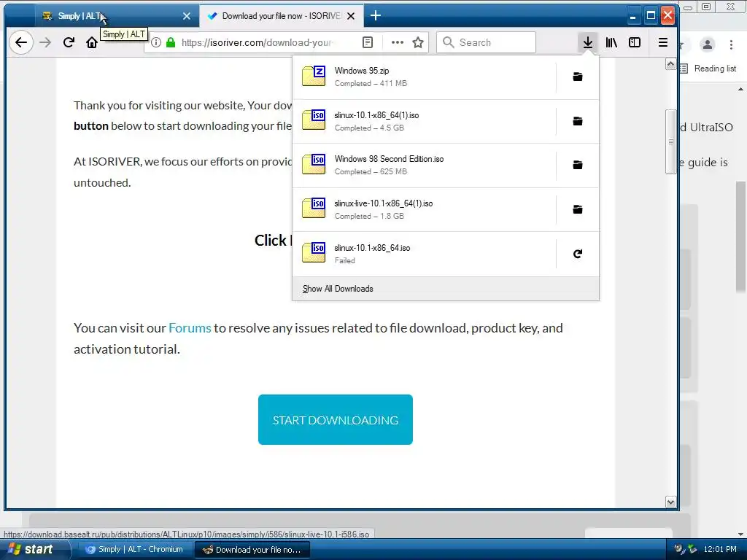Retry failed slinux-10.1-x86_64.iso download
The image size is (747, 560).
click(x=578, y=254)
